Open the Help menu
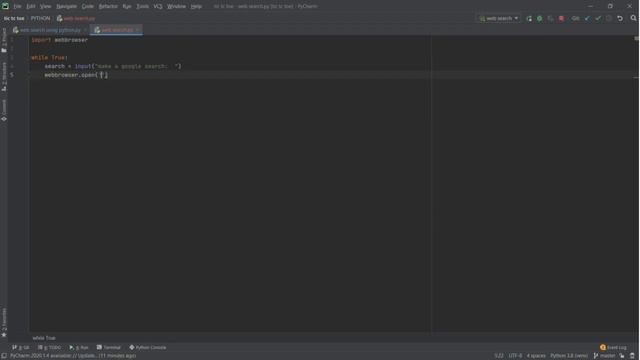 [x=196, y=6]
